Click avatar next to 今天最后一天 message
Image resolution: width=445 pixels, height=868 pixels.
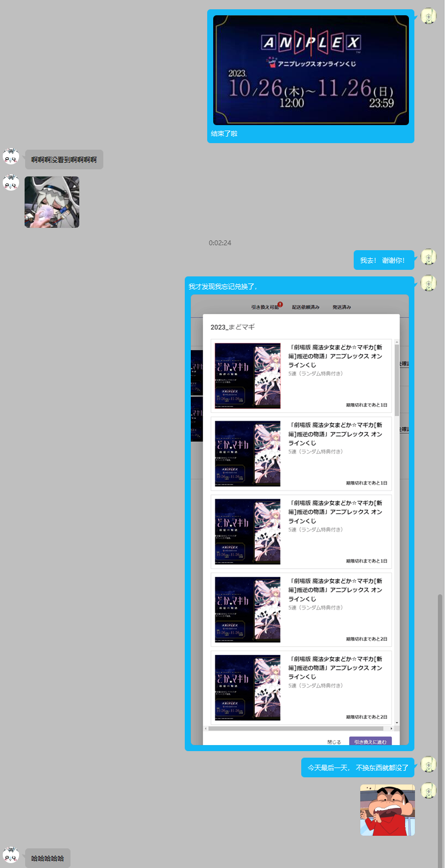pyautogui.click(x=429, y=765)
